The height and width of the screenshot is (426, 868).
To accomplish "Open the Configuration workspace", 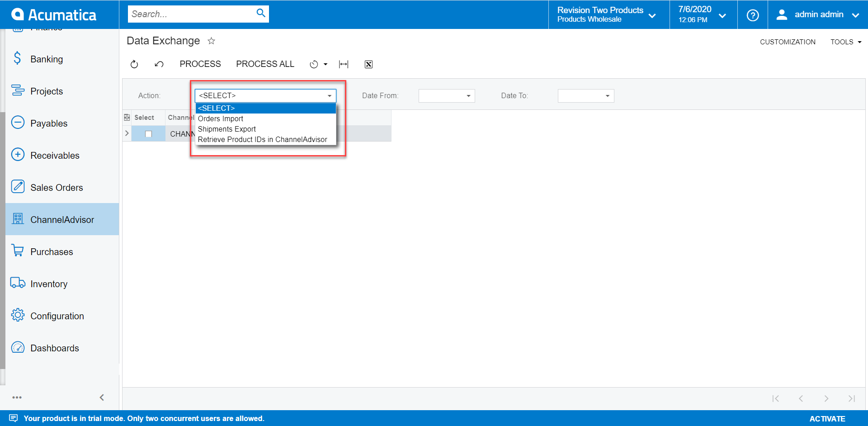I will (62, 316).
